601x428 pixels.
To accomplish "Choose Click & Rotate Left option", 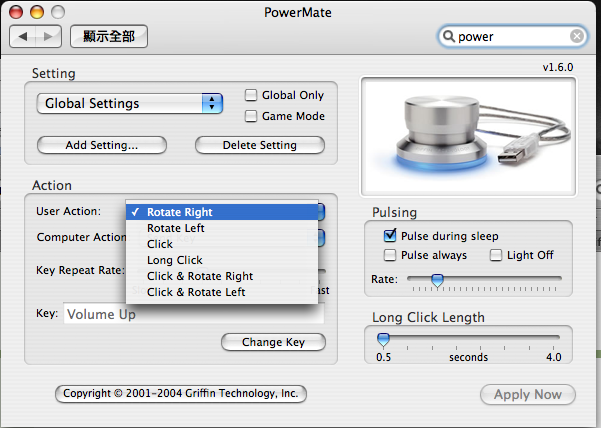I will (x=222, y=292).
